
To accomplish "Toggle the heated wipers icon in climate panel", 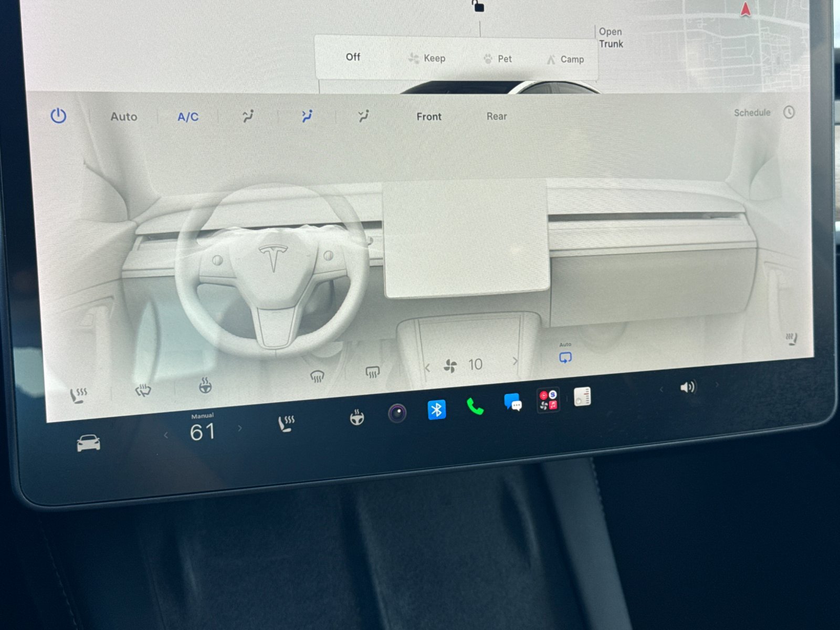I will coord(143,390).
